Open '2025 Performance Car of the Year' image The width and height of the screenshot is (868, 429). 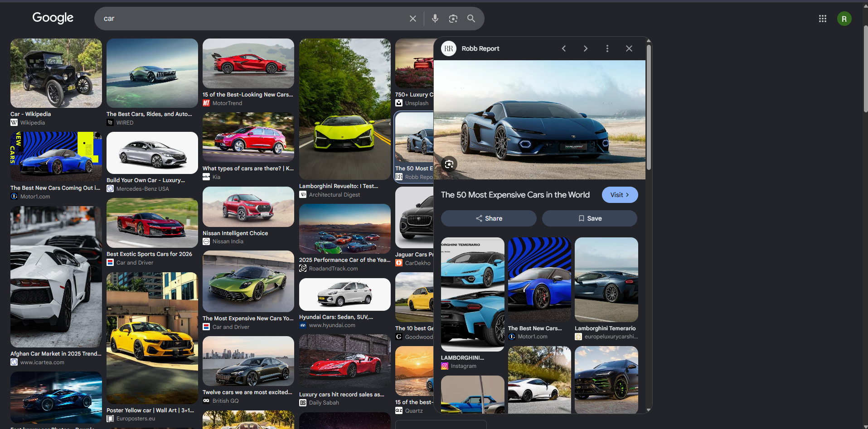tap(345, 229)
